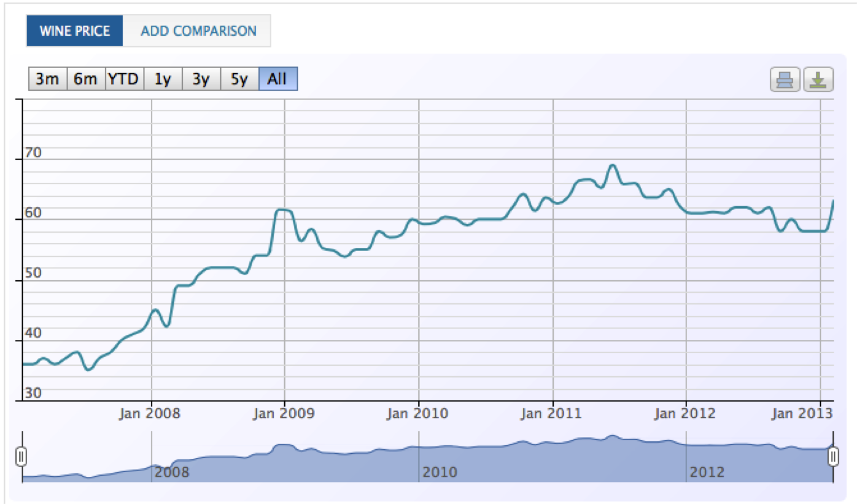Open the WINE PRICE tab
Viewport: 857px width, 504px height.
point(74,31)
